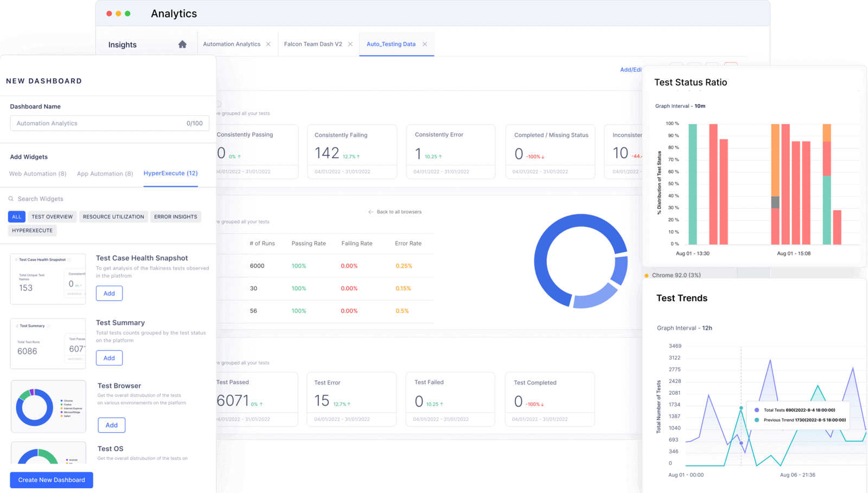The height and width of the screenshot is (493, 868).
Task: Open the Test OS widget thumbnail
Action: click(48, 453)
